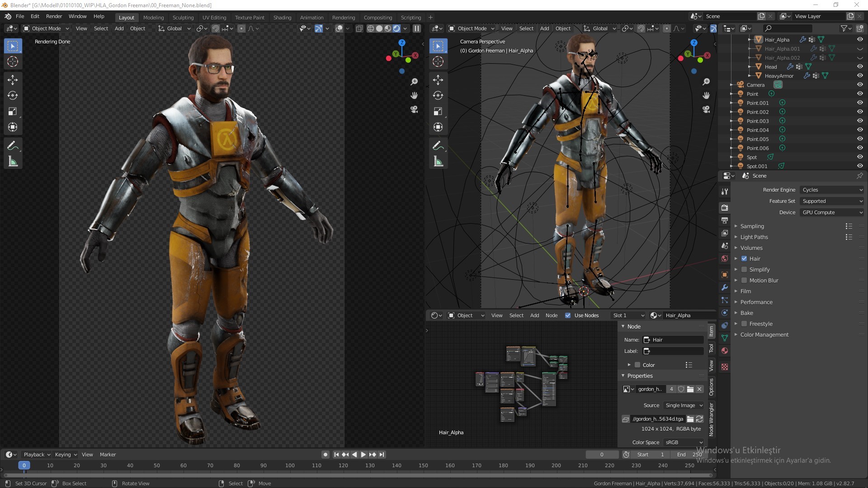Screen dimensions: 868x488
Task: Switch to the UV Editing workspace tab
Action: [214, 18]
